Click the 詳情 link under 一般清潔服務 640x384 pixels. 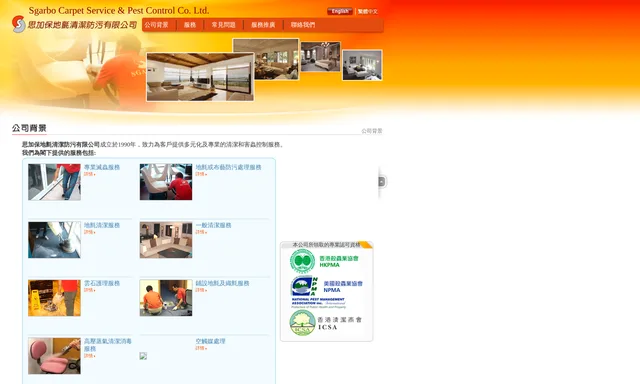201,232
